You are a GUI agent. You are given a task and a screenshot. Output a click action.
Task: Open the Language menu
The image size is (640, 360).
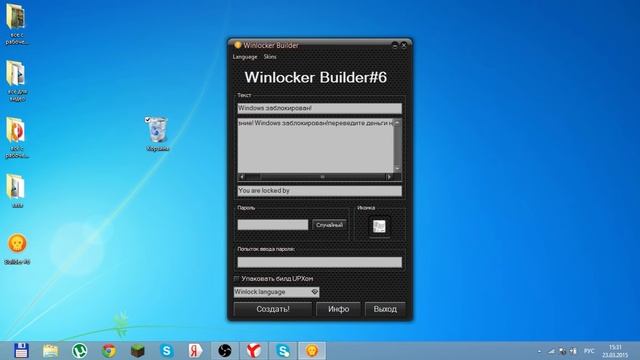(x=245, y=57)
